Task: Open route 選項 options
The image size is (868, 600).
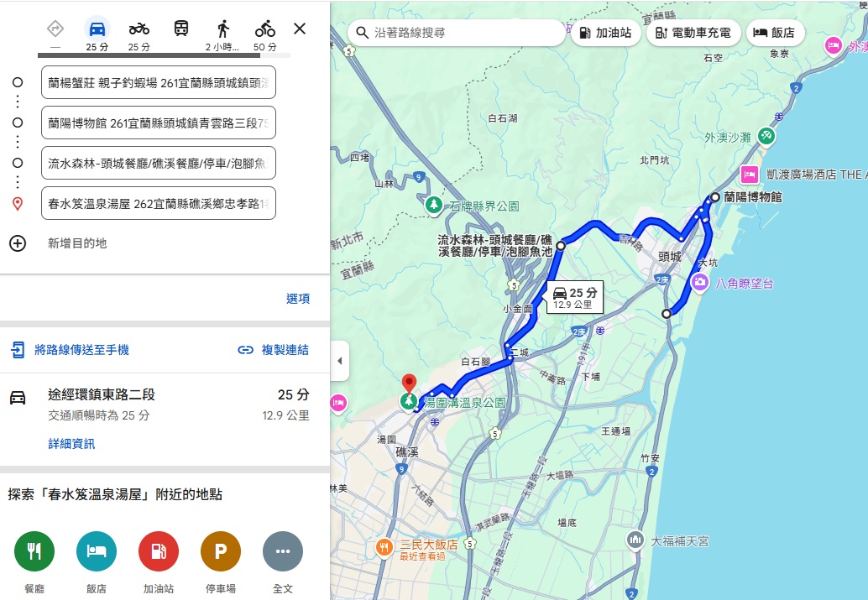Action: pyautogui.click(x=298, y=299)
